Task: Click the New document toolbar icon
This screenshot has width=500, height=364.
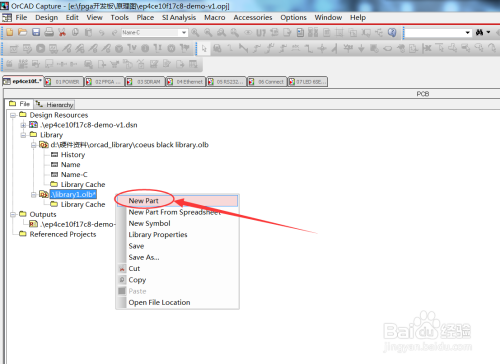Action: [x=10, y=32]
